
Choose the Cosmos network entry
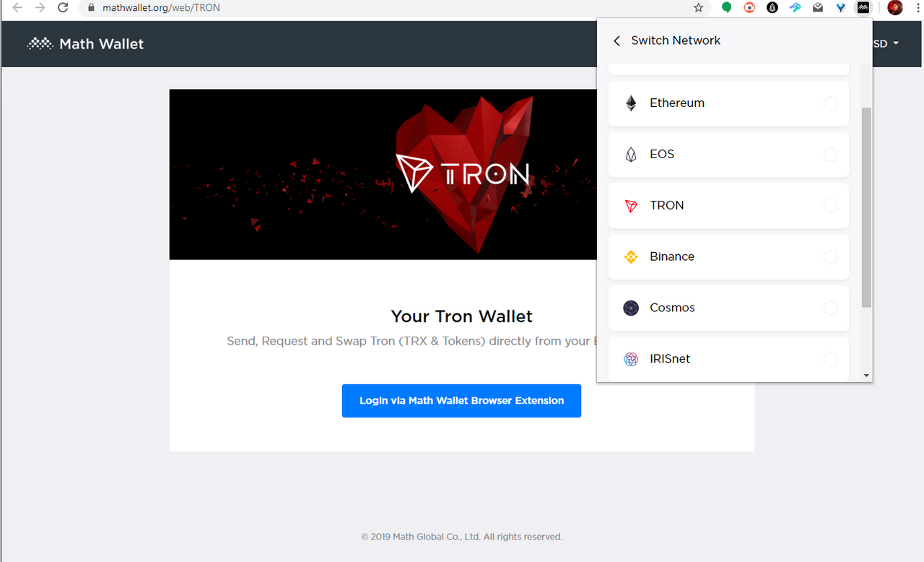728,308
